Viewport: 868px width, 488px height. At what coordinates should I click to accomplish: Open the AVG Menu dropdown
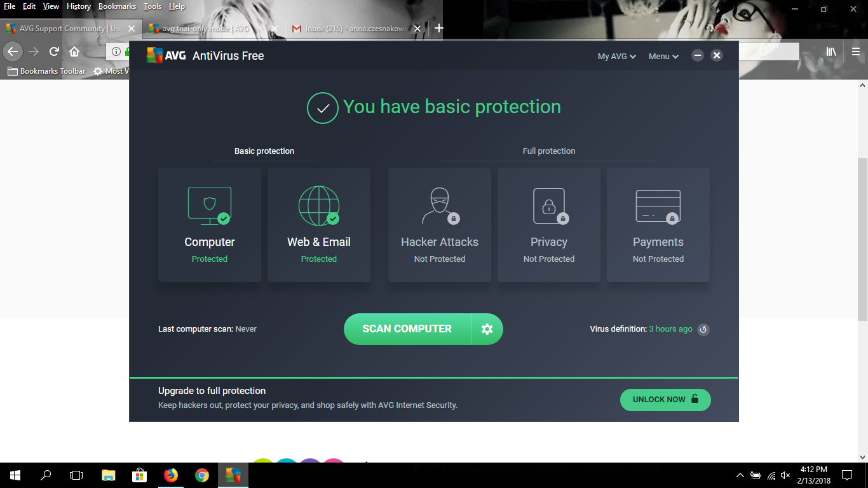pyautogui.click(x=663, y=57)
